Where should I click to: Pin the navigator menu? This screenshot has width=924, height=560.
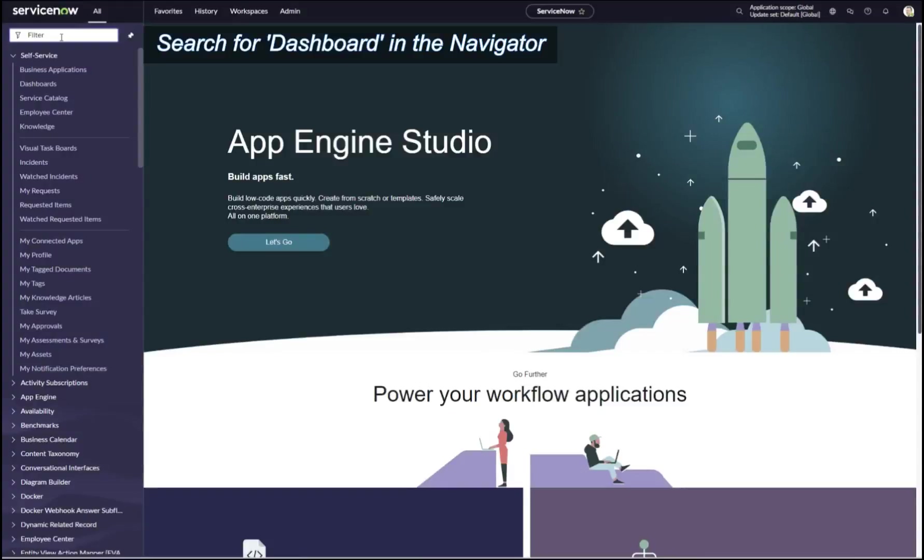[131, 35]
